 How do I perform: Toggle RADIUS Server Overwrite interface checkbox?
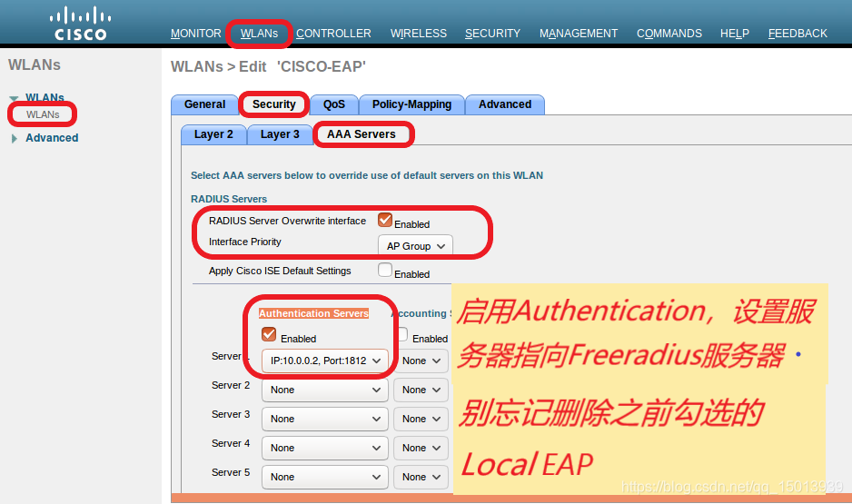385,220
